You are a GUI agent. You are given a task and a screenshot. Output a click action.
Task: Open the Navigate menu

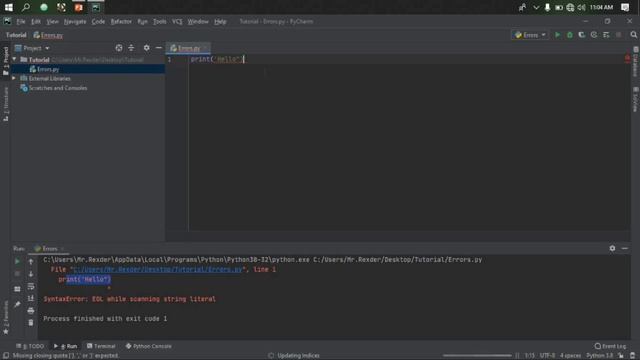[x=75, y=21]
